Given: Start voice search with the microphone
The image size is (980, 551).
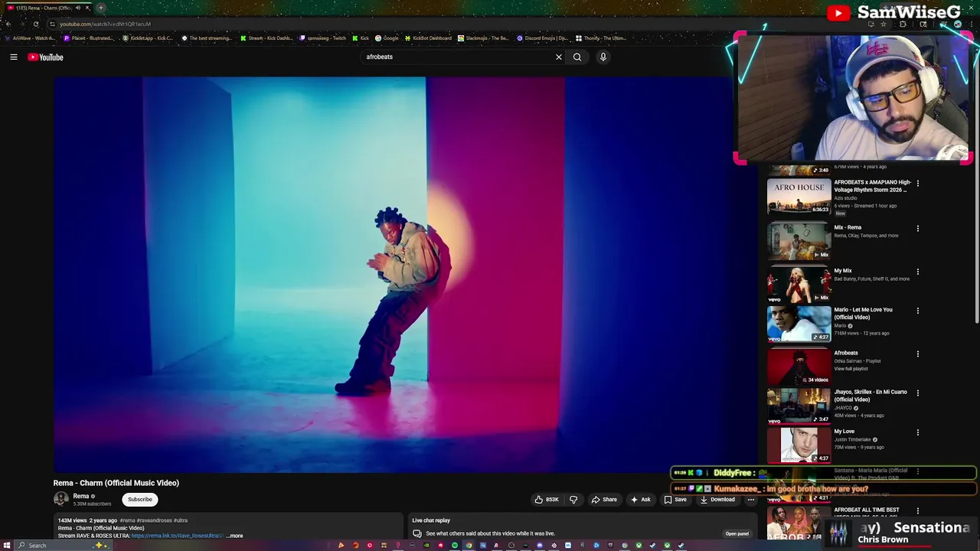Looking at the screenshot, I should [603, 57].
